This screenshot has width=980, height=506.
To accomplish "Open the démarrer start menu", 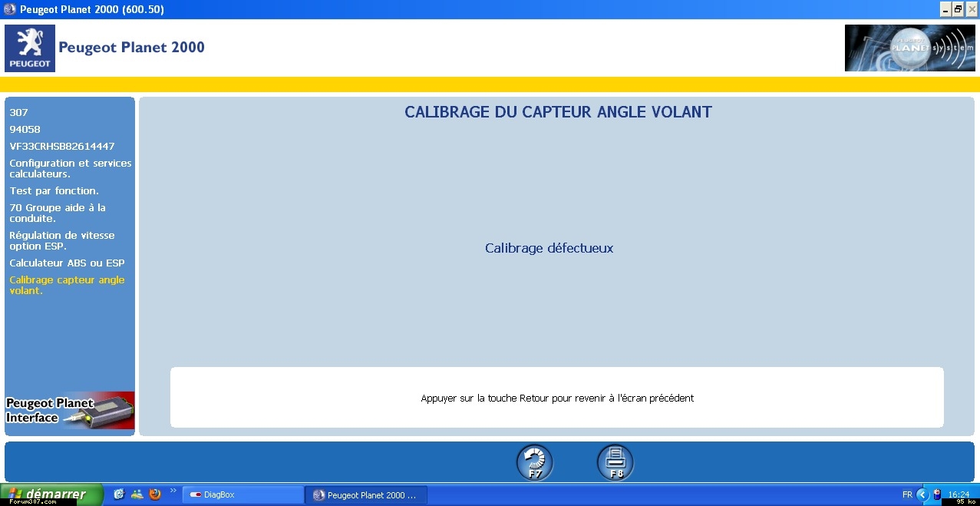I will point(51,494).
